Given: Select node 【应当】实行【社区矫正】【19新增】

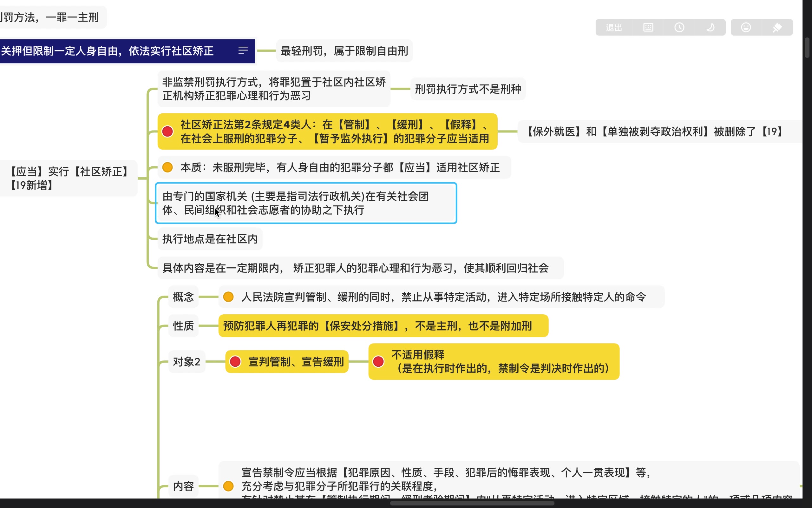Looking at the screenshot, I should pos(69,178).
